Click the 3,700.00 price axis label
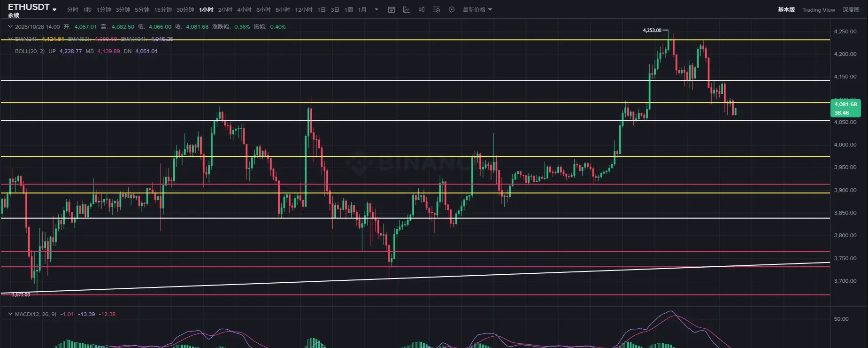This screenshot has width=868, height=348. pos(845,281)
